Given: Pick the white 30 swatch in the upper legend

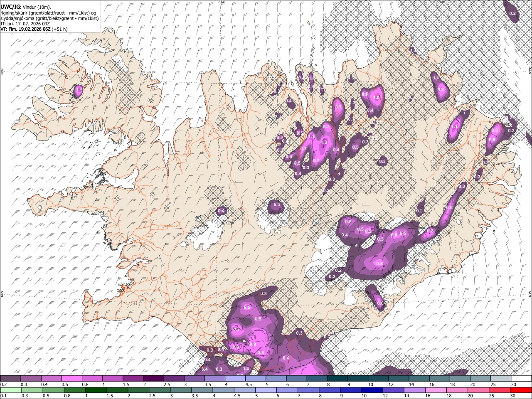Looking at the screenshot, I should [521, 378].
